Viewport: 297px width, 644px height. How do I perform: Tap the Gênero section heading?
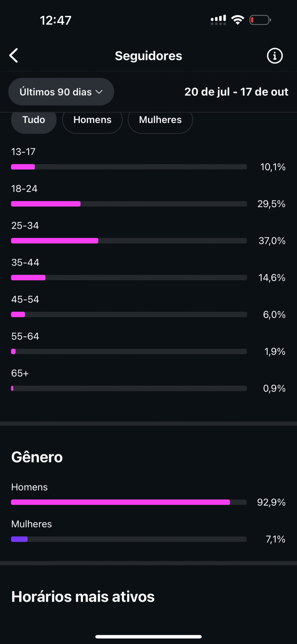coord(37,457)
